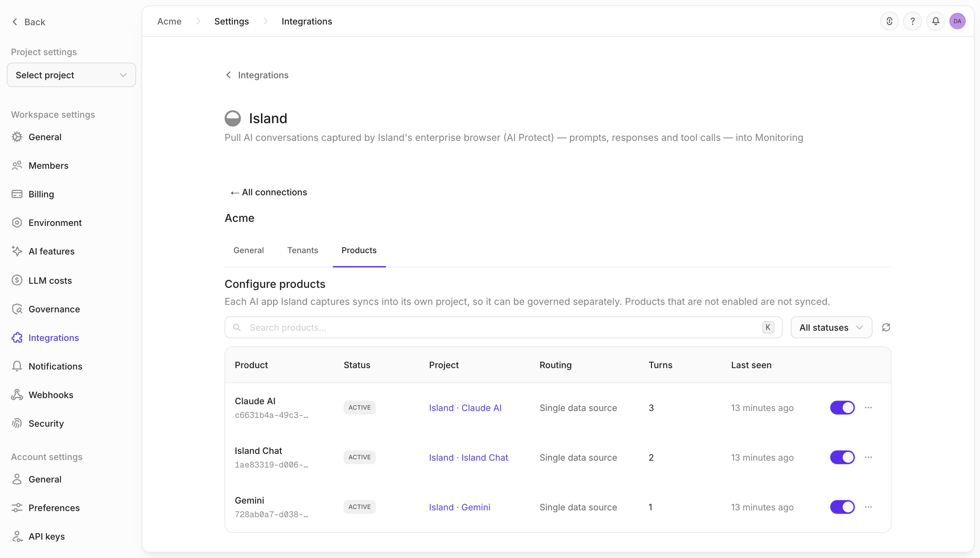Click the Preferences sliders icon
Image resolution: width=980 pixels, height=558 pixels.
tap(17, 507)
